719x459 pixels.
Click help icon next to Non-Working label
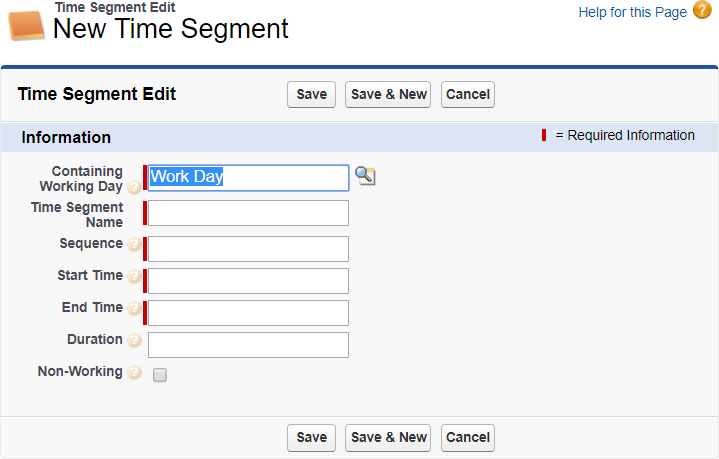(x=134, y=373)
